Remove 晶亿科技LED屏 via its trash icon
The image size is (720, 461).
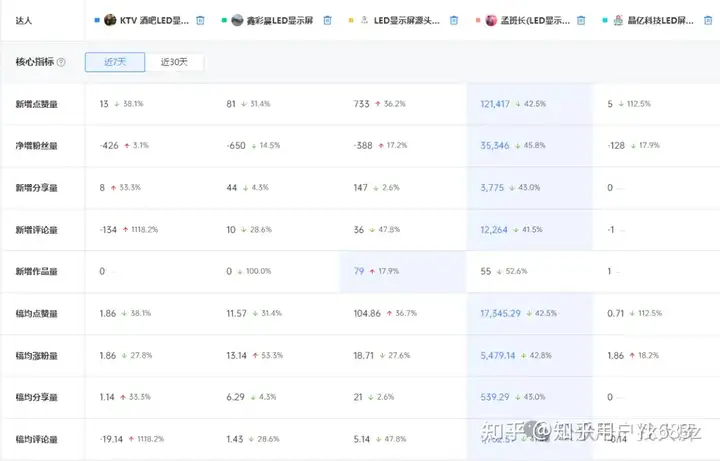click(x=708, y=20)
